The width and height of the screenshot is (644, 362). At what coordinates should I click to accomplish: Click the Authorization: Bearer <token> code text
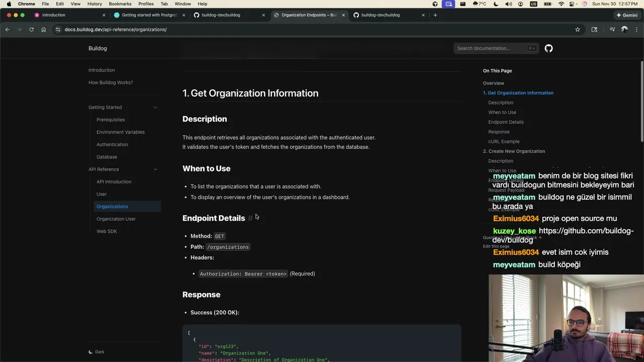[244, 274]
